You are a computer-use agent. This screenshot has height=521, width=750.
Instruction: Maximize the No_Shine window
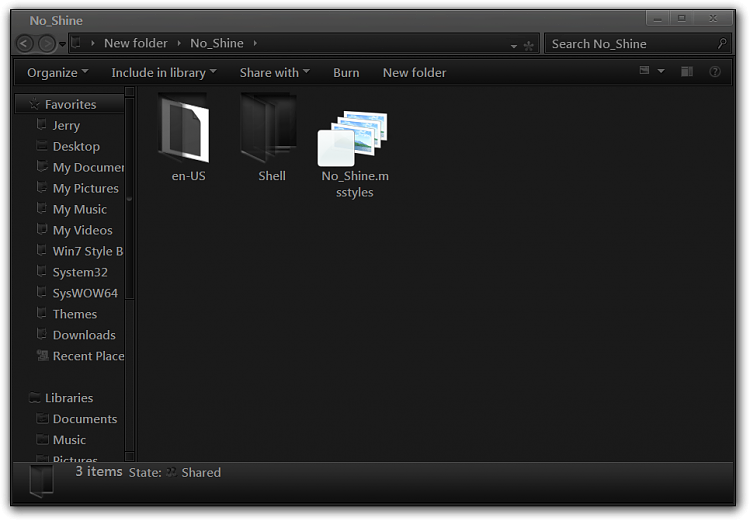click(x=682, y=19)
